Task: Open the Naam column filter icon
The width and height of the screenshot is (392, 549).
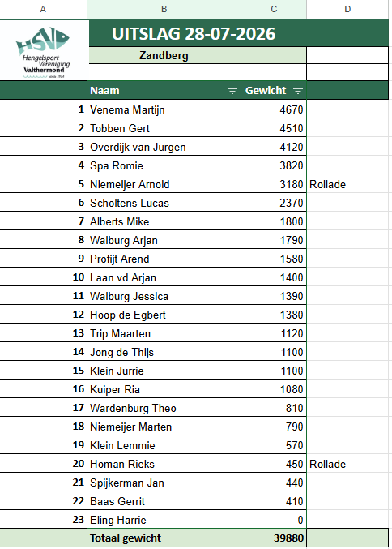Action: click(x=232, y=91)
